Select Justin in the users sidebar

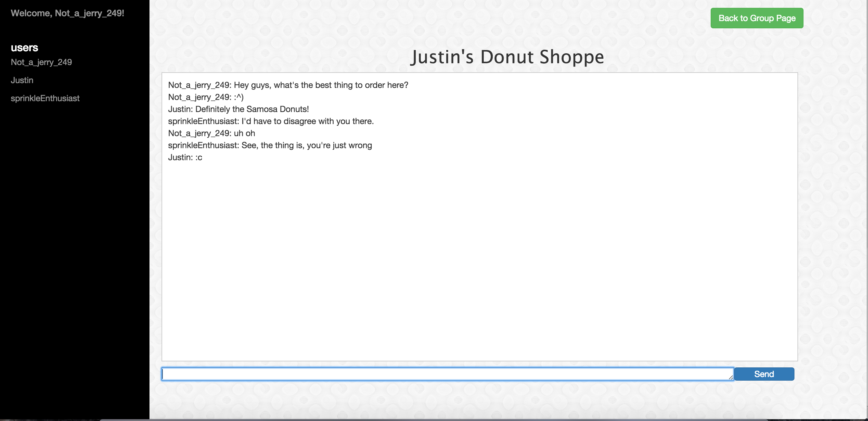[x=22, y=80]
